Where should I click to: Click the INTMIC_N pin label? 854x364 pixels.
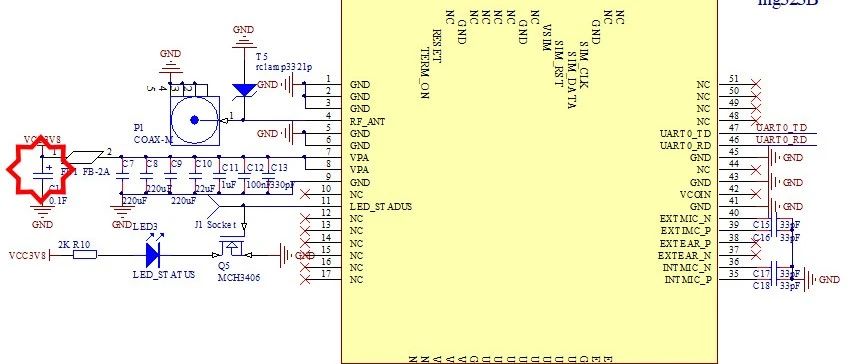[687, 268]
